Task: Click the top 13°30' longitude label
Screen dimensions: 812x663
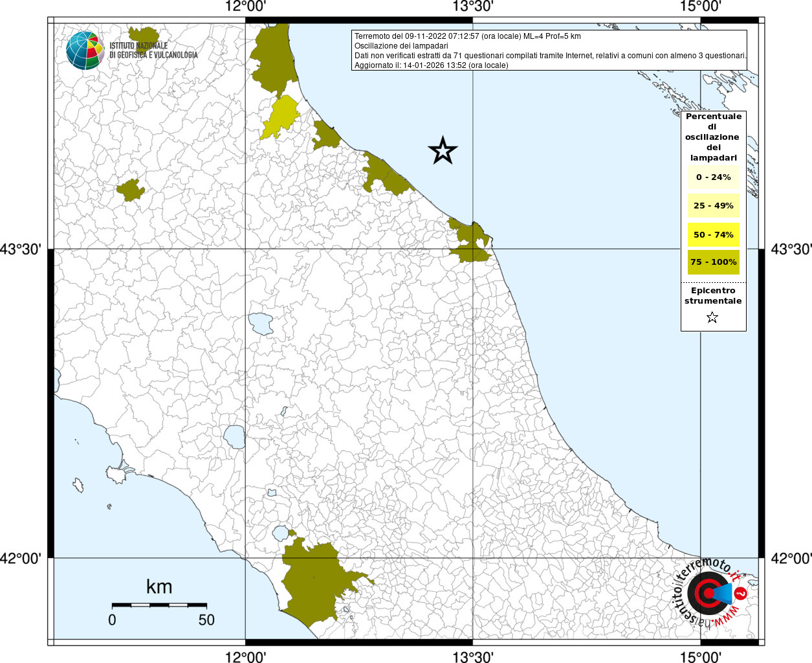Action: 472,7
